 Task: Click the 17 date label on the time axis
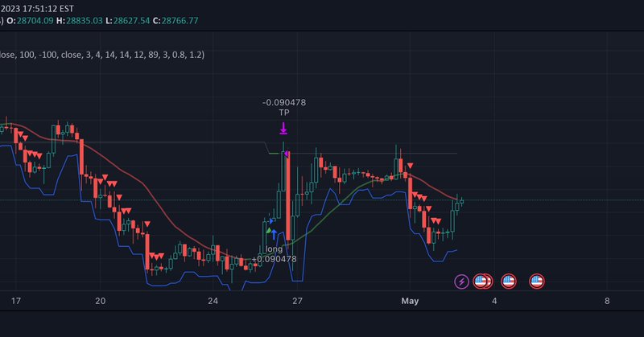15,301
